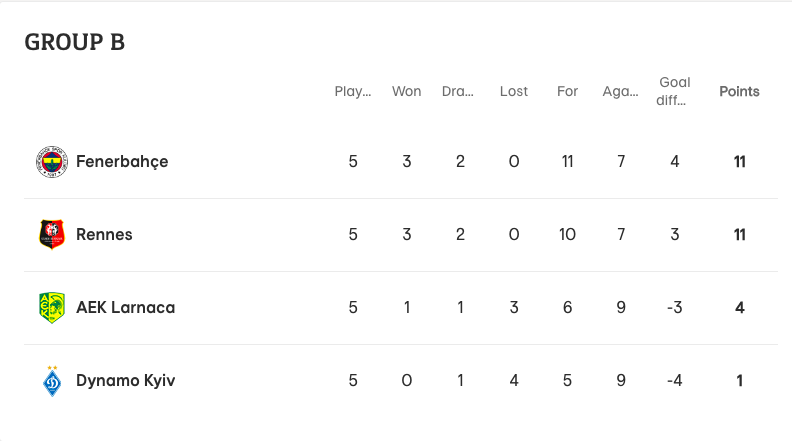
Task: Click the Played column header
Action: [353, 91]
